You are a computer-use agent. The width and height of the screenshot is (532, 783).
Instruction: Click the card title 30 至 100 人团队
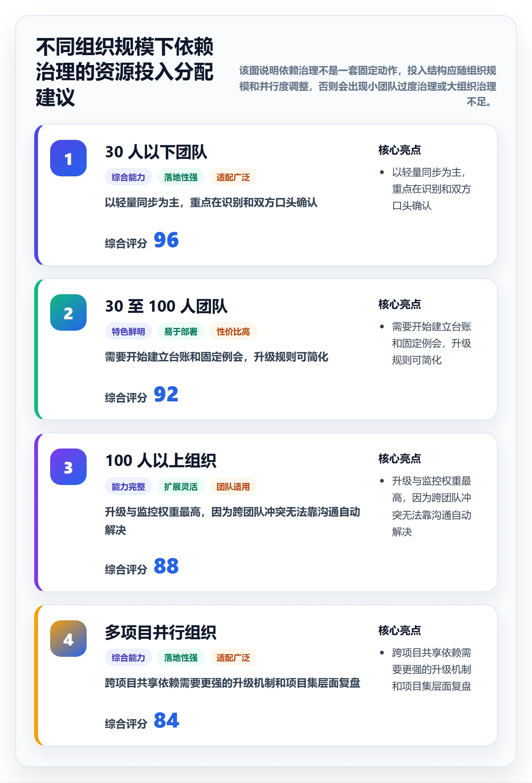coord(166,306)
